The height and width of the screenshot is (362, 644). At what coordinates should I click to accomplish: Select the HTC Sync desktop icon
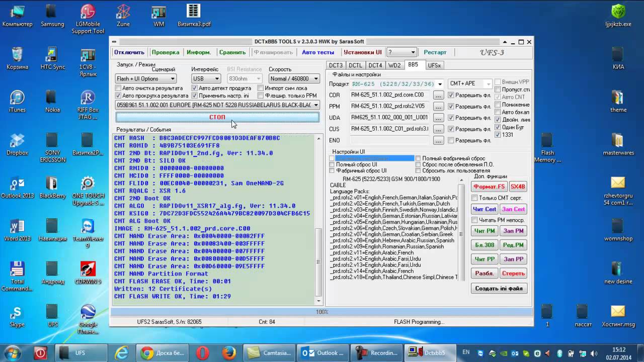pos(52,59)
